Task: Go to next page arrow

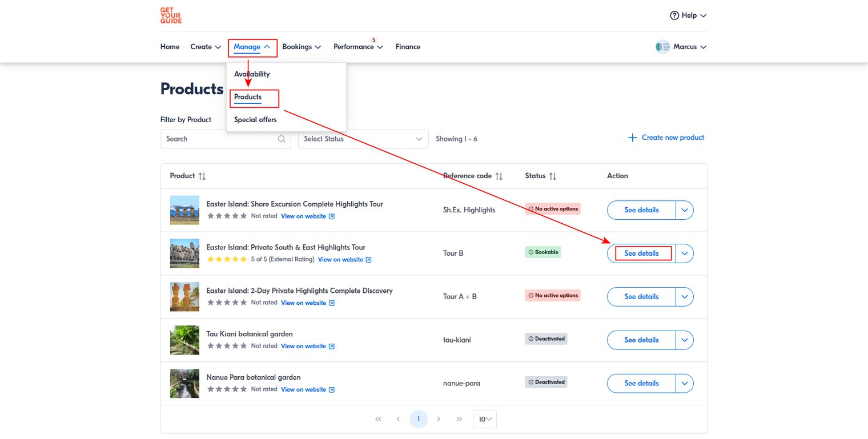Action: pos(439,419)
